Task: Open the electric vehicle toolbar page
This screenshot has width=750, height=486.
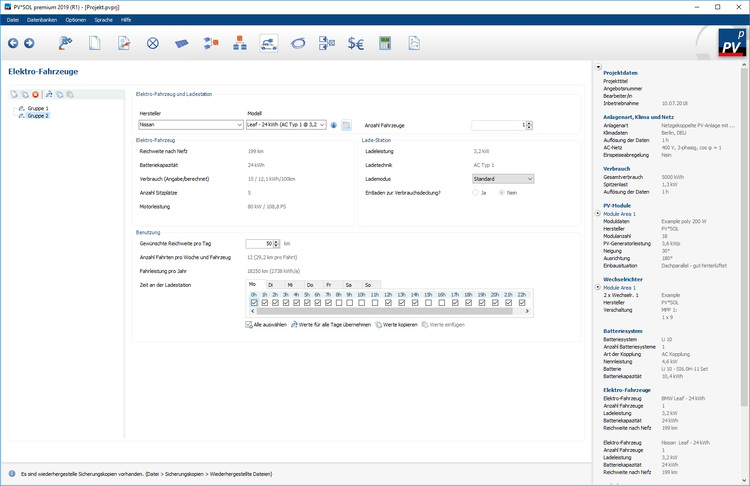Action: coord(268,43)
